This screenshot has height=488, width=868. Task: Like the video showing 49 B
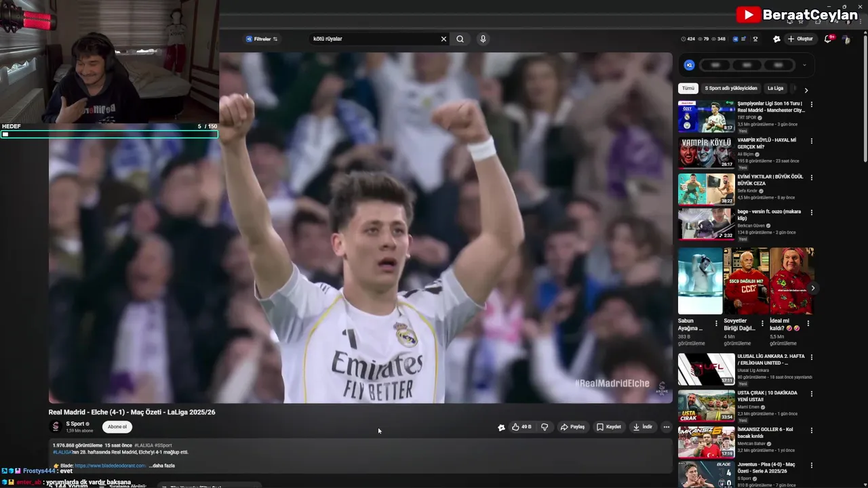coord(521,427)
